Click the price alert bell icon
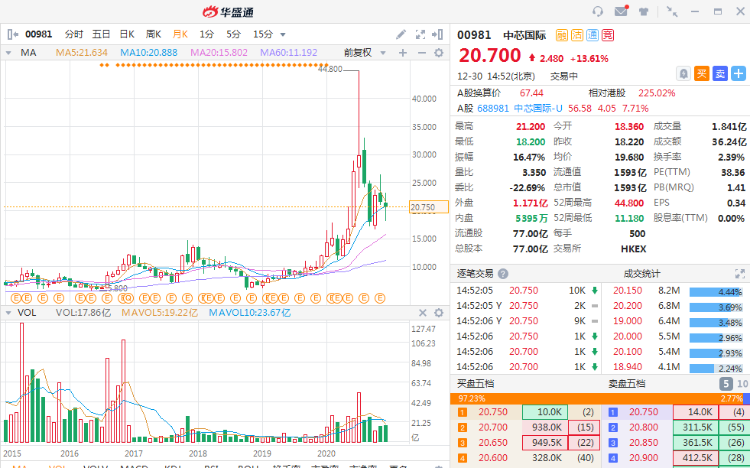Image resolution: width=750 pixels, height=468 pixels. tap(684, 74)
